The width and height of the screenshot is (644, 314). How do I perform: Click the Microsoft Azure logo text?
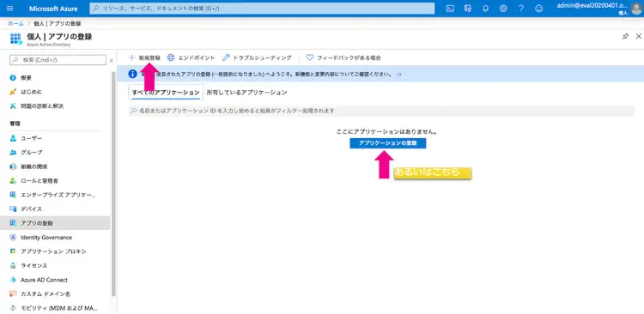coord(53,9)
